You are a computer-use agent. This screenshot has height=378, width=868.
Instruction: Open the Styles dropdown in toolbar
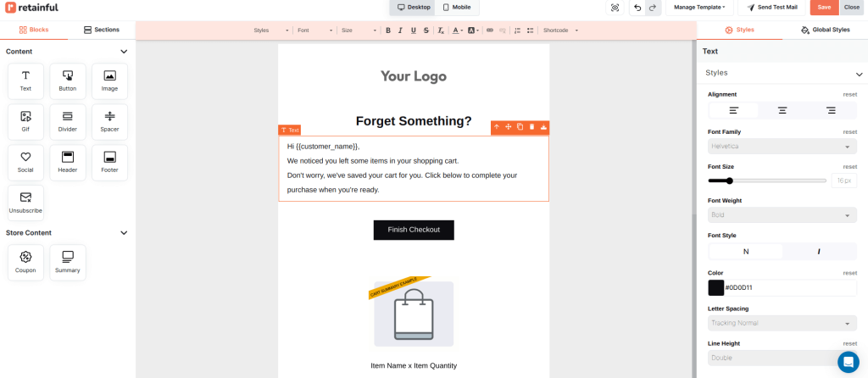[270, 31]
